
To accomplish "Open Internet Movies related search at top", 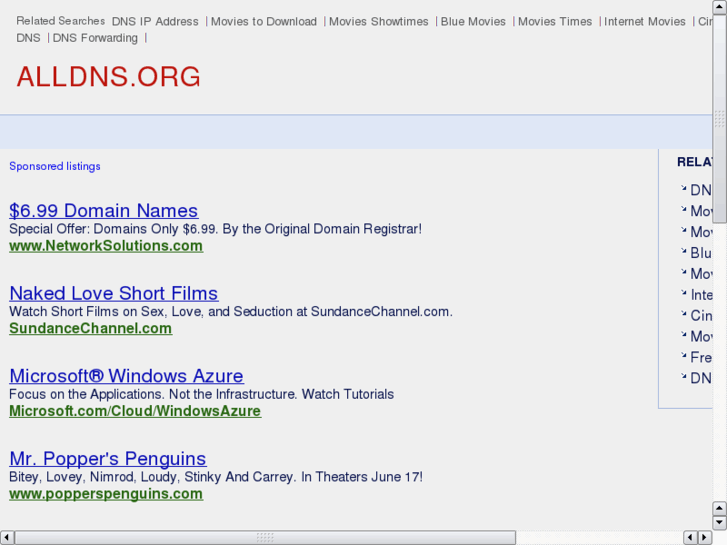I will (x=644, y=21).
